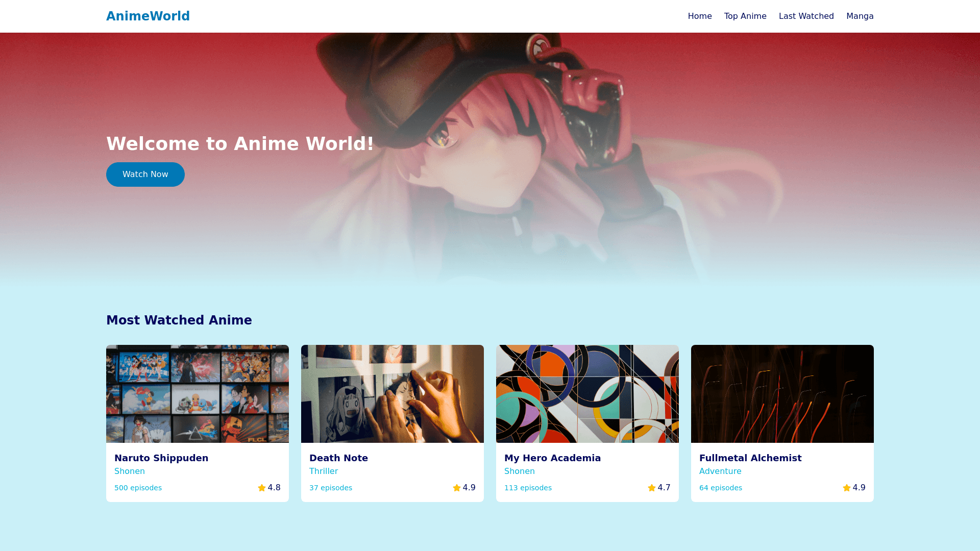Click the My Hero Academia title
Screen dimensions: 980x551
pos(552,458)
